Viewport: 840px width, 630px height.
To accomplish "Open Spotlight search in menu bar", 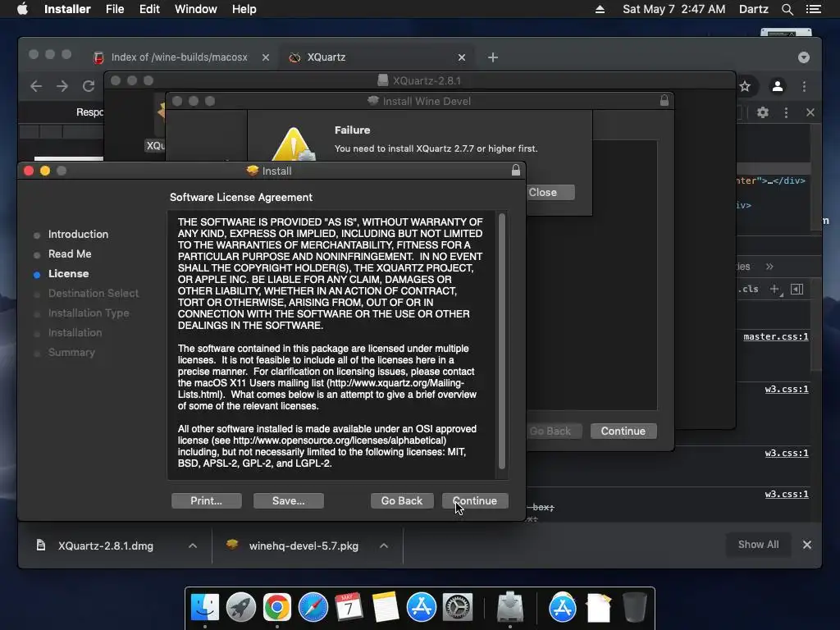I will (x=787, y=9).
